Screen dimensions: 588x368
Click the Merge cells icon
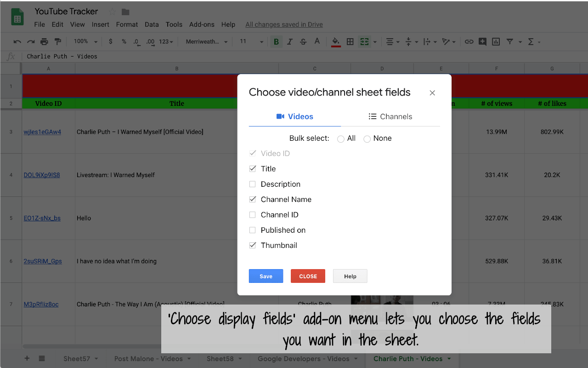click(364, 42)
